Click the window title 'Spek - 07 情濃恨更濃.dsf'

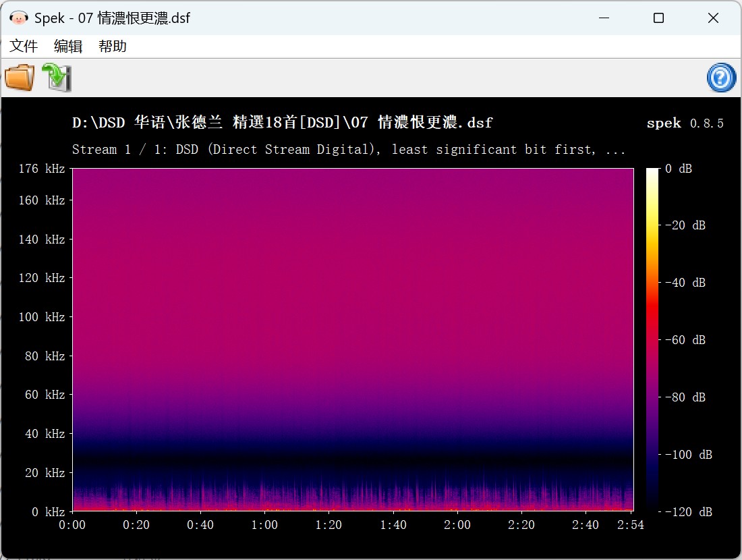coord(112,18)
